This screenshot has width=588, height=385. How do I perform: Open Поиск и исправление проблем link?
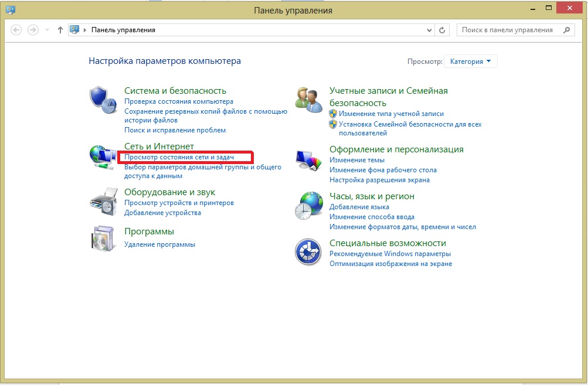pyautogui.click(x=175, y=130)
